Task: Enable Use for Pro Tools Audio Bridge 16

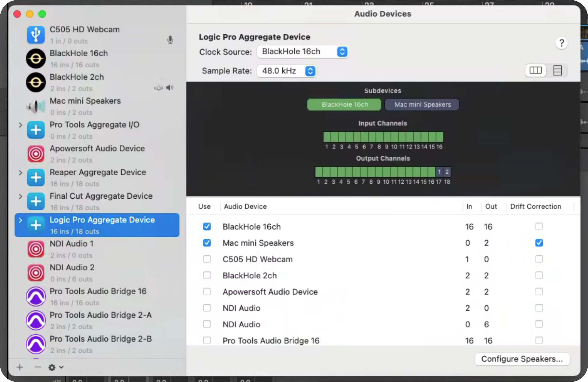Action: pyautogui.click(x=207, y=340)
